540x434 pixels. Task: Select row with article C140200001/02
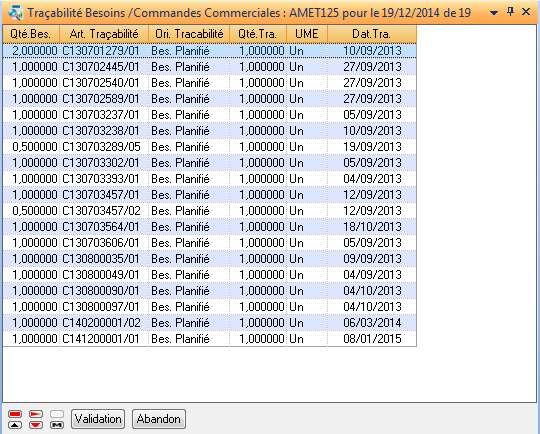coord(209,323)
